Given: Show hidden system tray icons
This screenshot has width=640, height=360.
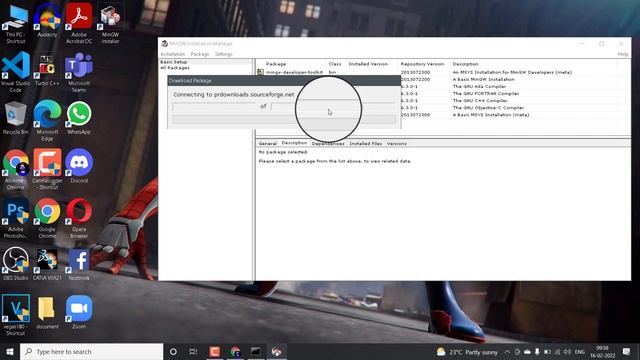Looking at the screenshot, I should pos(507,352).
